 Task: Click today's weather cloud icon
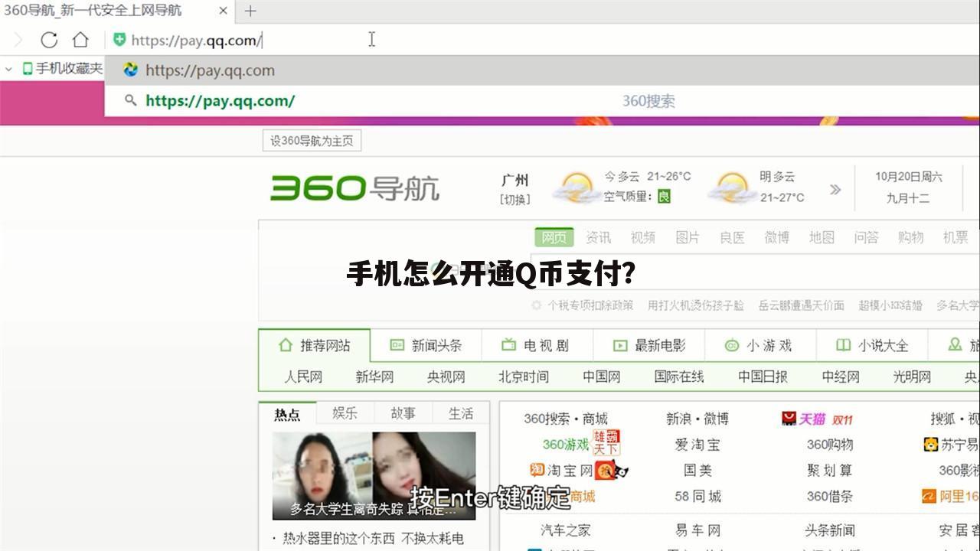pyautogui.click(x=575, y=187)
